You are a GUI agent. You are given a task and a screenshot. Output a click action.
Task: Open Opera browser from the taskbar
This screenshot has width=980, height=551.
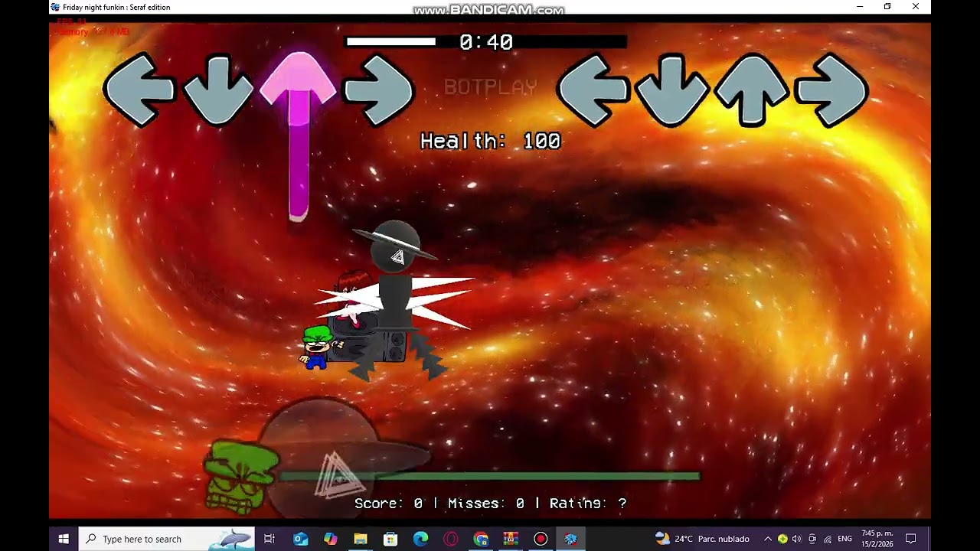click(450, 539)
